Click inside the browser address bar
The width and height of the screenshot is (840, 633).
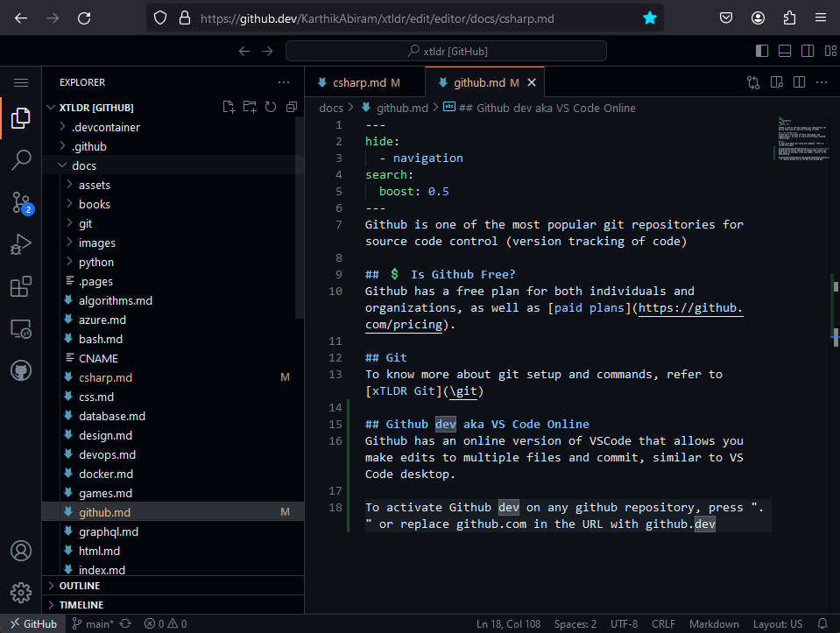tap(394, 18)
